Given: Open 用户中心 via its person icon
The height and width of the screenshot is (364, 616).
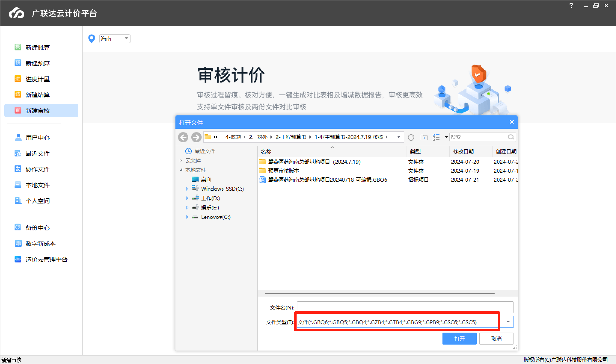Looking at the screenshot, I should (x=18, y=137).
